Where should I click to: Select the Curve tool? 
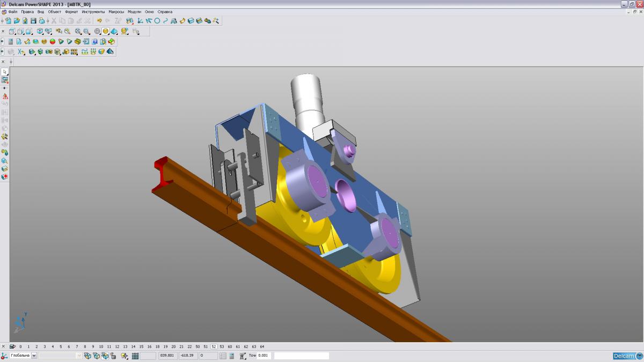[165, 20]
